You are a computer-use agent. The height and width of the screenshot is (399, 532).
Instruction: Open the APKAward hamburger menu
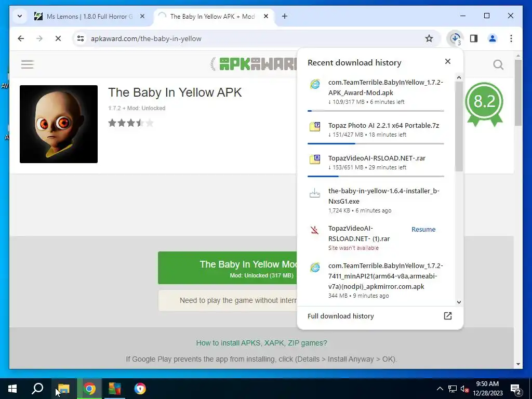tap(28, 64)
